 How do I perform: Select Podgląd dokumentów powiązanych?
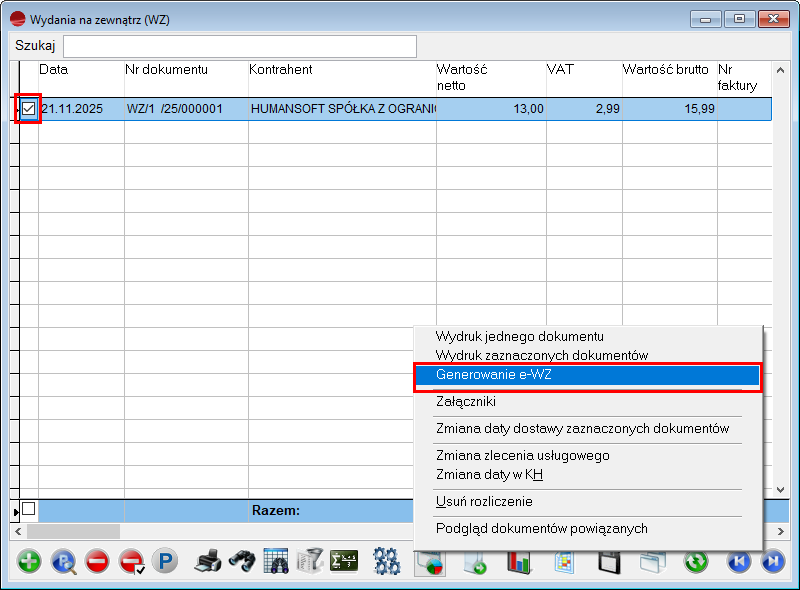(542, 528)
